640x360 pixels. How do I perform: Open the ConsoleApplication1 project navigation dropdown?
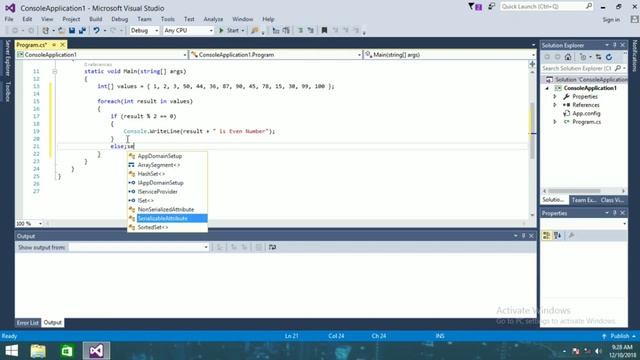[102, 55]
